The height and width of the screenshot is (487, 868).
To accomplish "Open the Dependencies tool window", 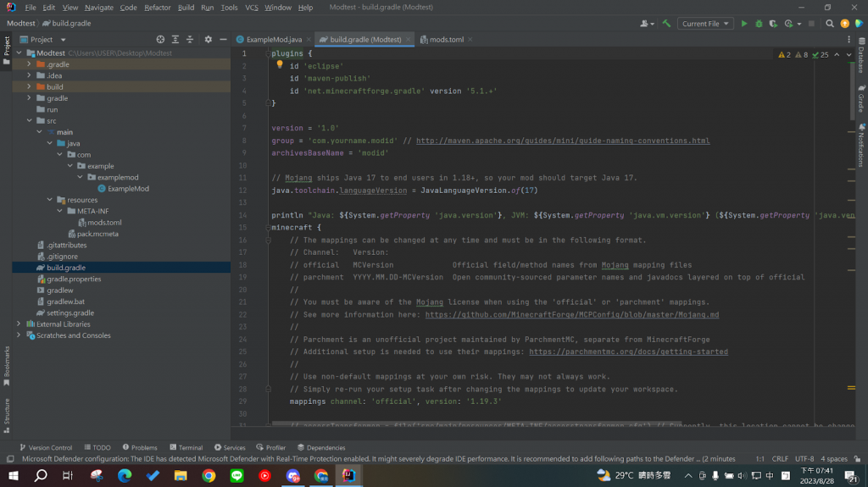I will (x=321, y=448).
